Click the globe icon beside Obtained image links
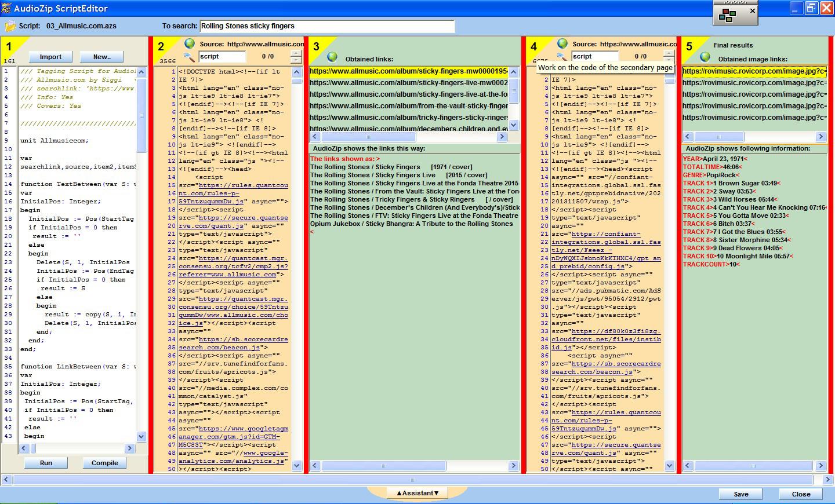This screenshot has width=835, height=504. pyautogui.click(x=705, y=57)
